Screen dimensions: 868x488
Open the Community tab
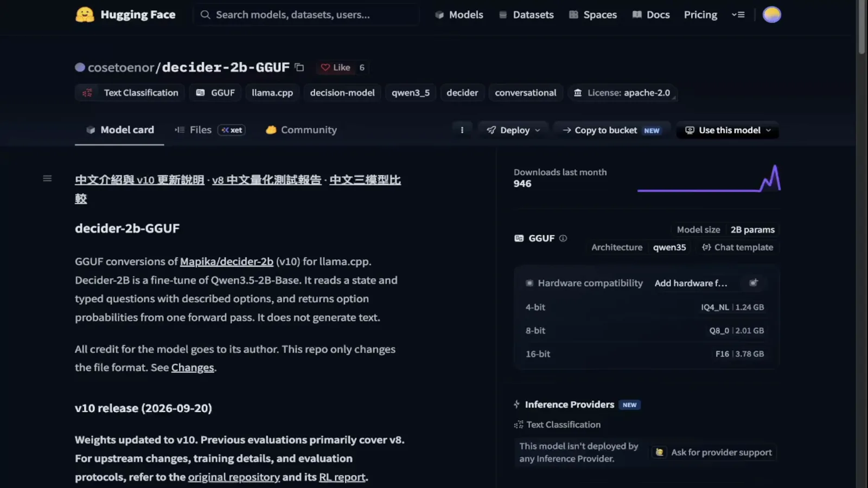click(x=301, y=130)
